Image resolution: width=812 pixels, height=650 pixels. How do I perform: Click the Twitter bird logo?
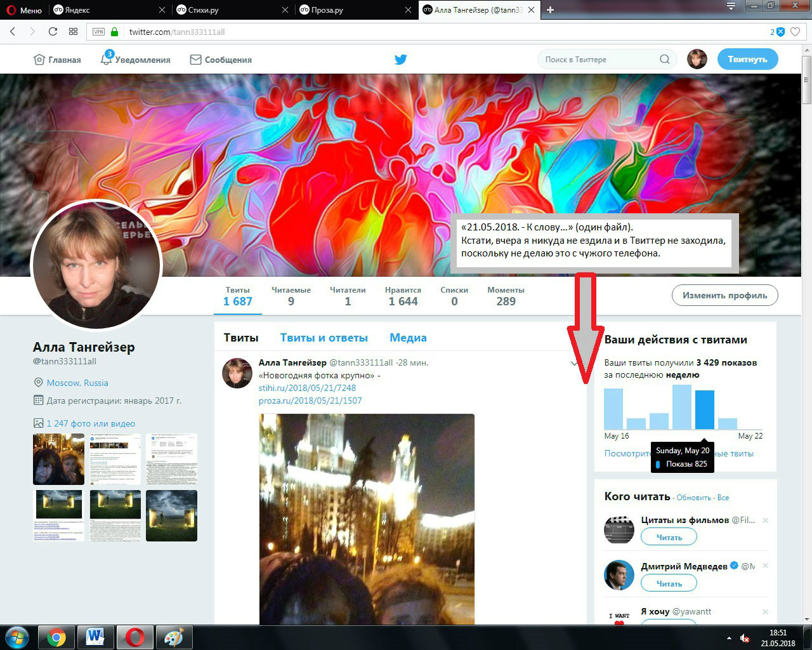pyautogui.click(x=401, y=60)
